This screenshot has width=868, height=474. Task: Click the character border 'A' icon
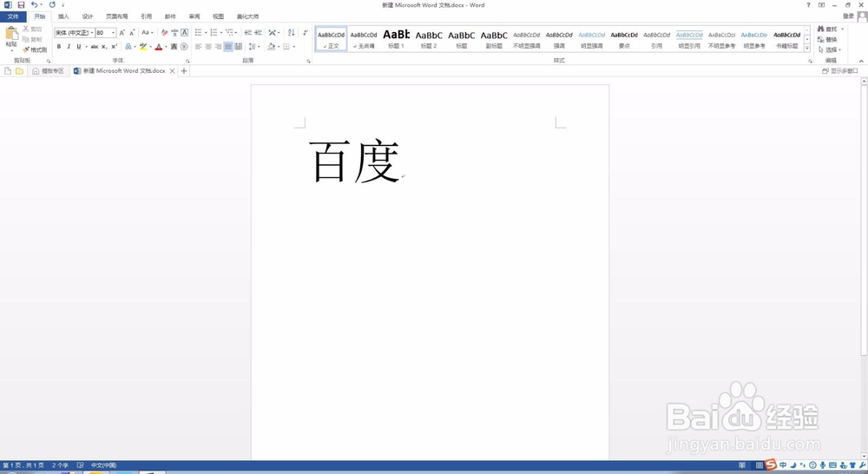tap(184, 33)
